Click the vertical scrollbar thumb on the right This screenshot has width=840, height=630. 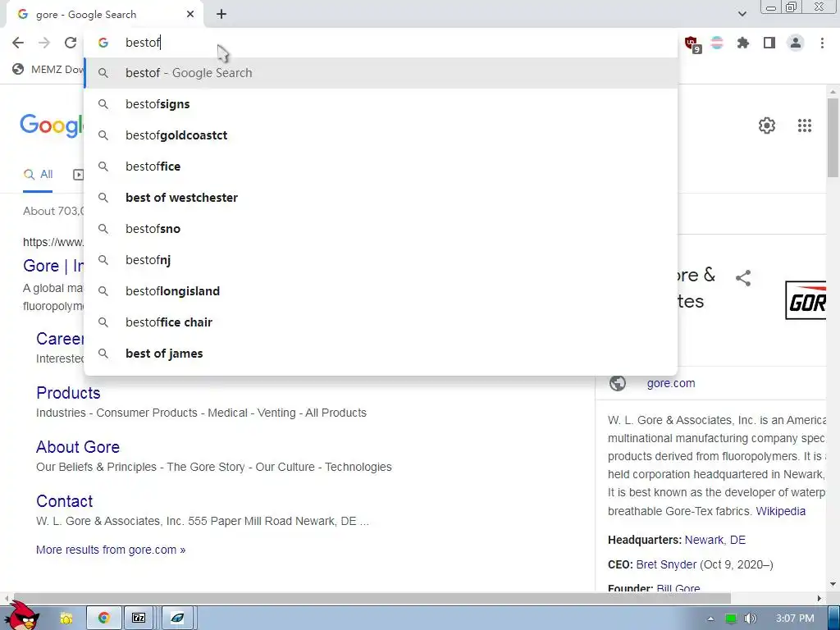click(833, 138)
